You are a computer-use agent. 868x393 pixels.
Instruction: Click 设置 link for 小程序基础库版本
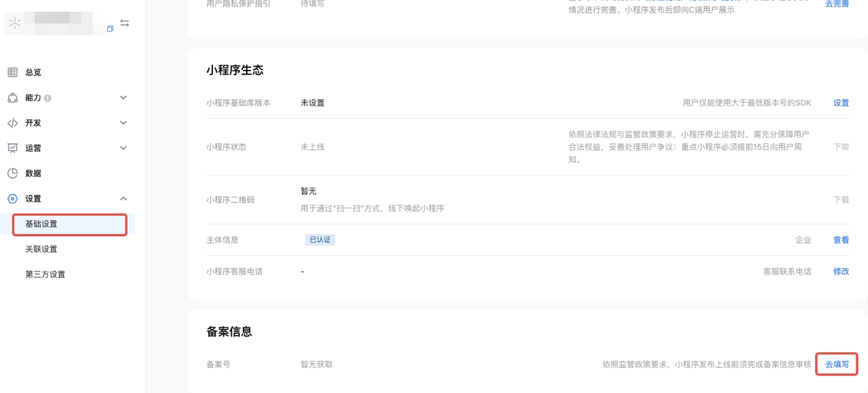[841, 103]
